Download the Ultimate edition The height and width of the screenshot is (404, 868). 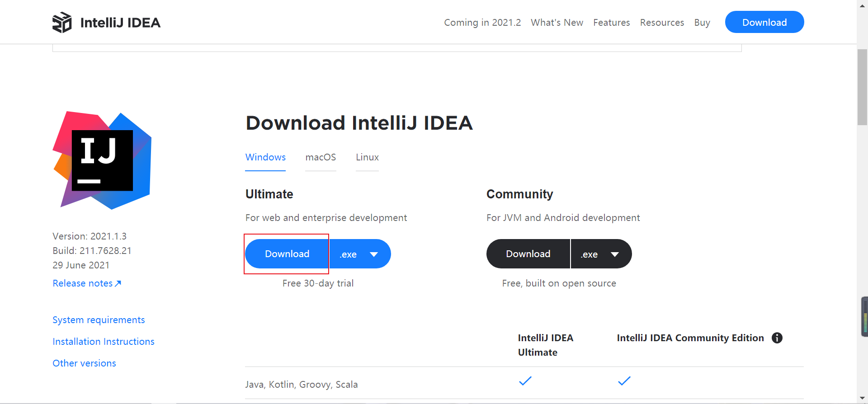pyautogui.click(x=287, y=254)
